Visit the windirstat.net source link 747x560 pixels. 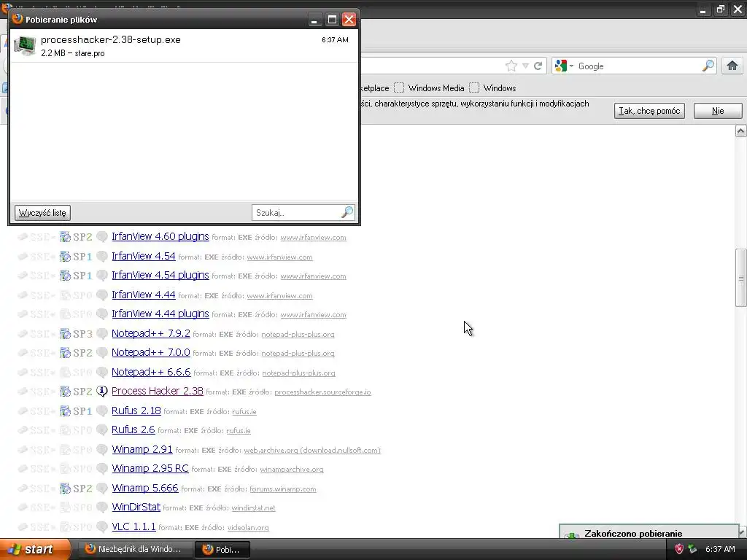tap(253, 508)
